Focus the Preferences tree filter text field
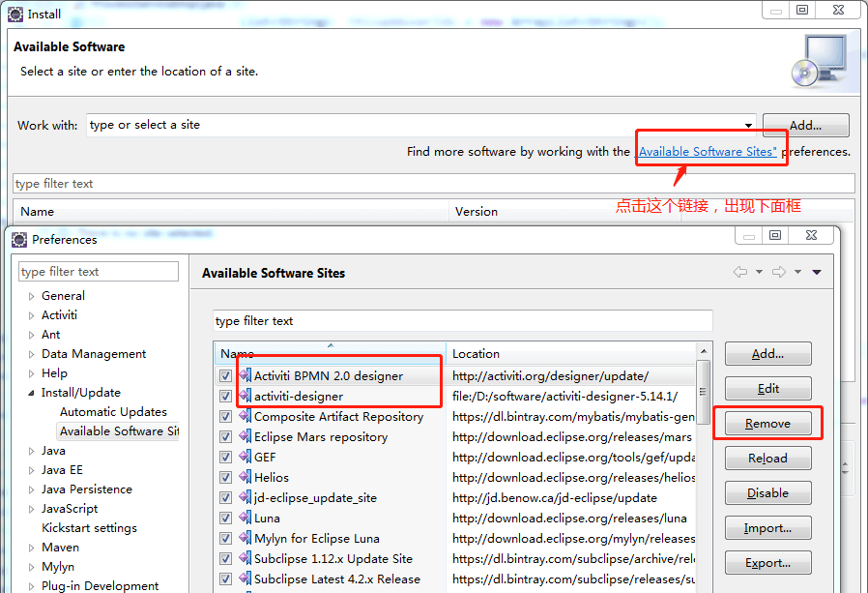 pos(99,272)
